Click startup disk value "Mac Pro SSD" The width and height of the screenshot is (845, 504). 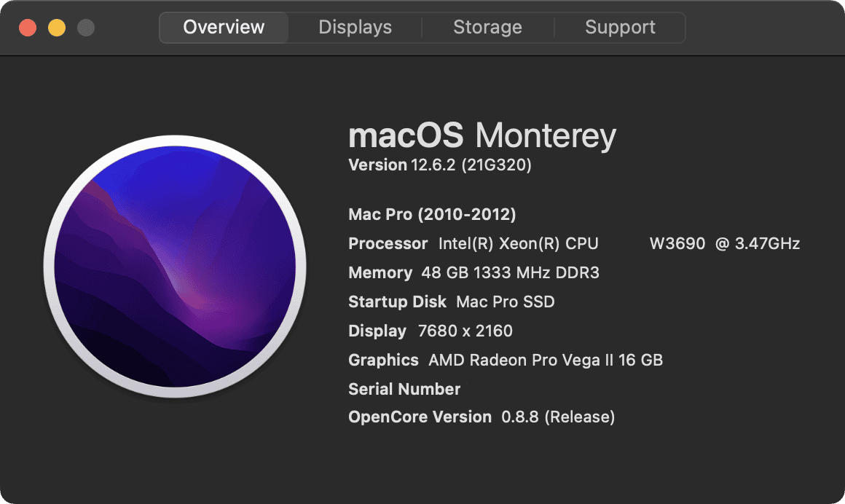505,302
